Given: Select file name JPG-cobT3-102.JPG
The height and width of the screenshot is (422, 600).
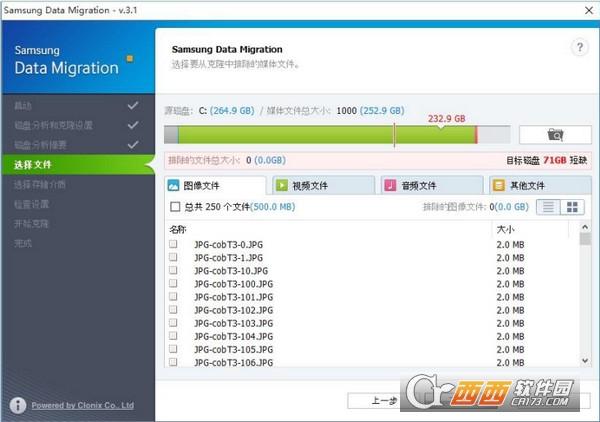Looking at the screenshot, I should [233, 310].
